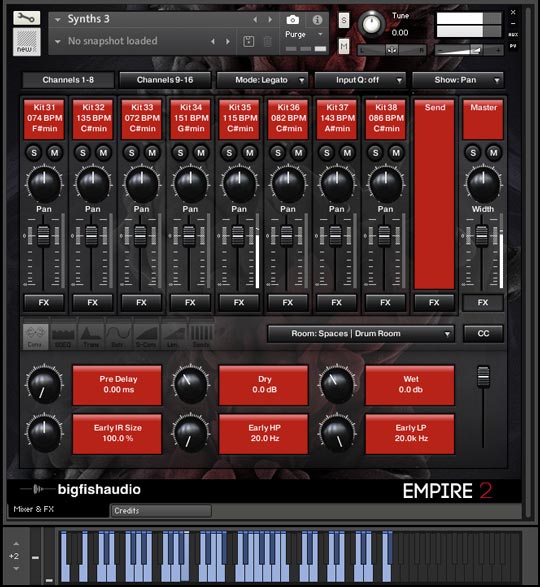Open Mode: Legato dropdown
Image resolution: width=540 pixels, height=587 pixels.
[x=262, y=80]
